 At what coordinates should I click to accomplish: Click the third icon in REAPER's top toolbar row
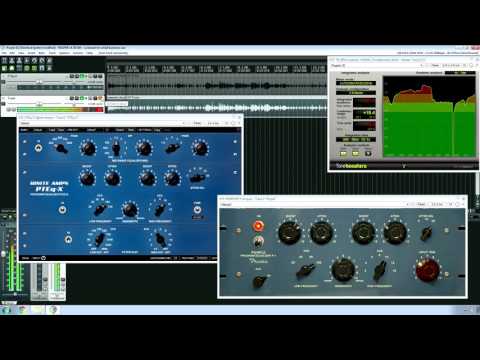pos(19,60)
